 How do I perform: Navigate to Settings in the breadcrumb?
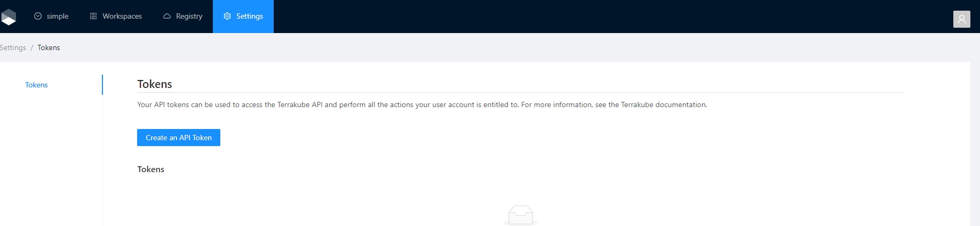pyautogui.click(x=13, y=48)
